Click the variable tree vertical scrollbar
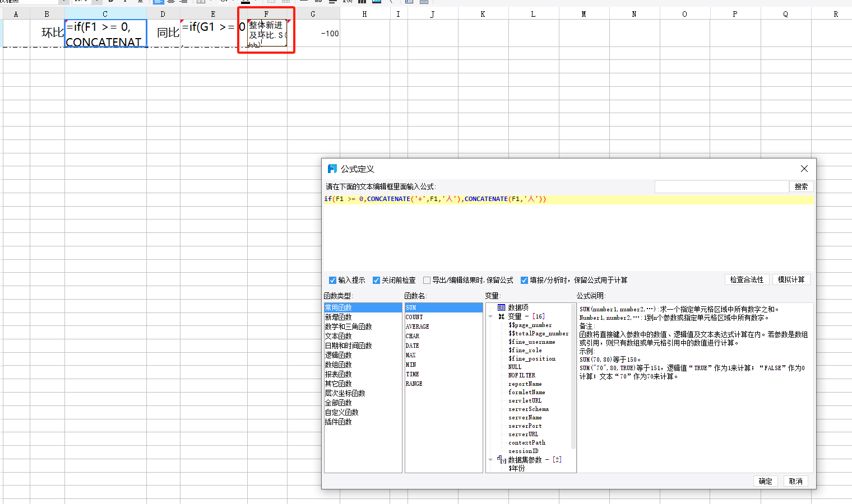 coord(573,375)
